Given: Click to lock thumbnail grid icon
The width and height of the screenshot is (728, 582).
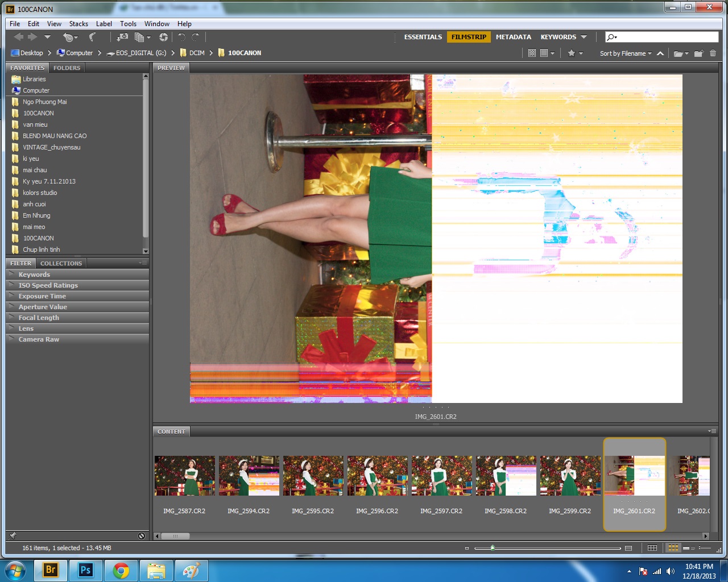Looking at the screenshot, I should 652,548.
